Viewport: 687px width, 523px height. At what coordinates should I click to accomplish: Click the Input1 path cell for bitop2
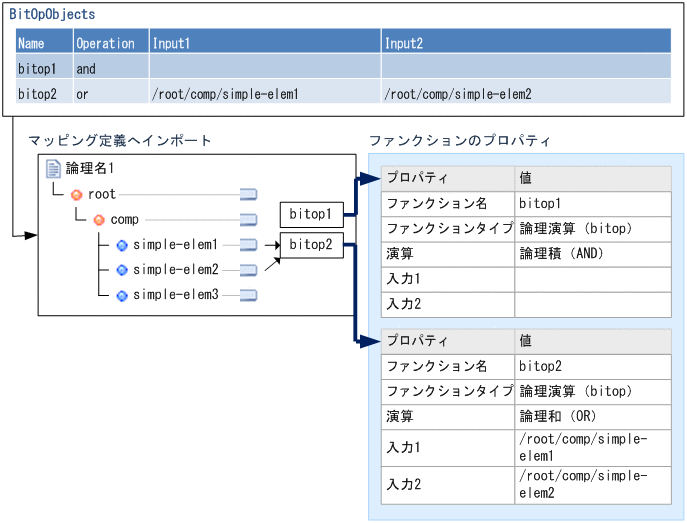pyautogui.click(x=264, y=94)
